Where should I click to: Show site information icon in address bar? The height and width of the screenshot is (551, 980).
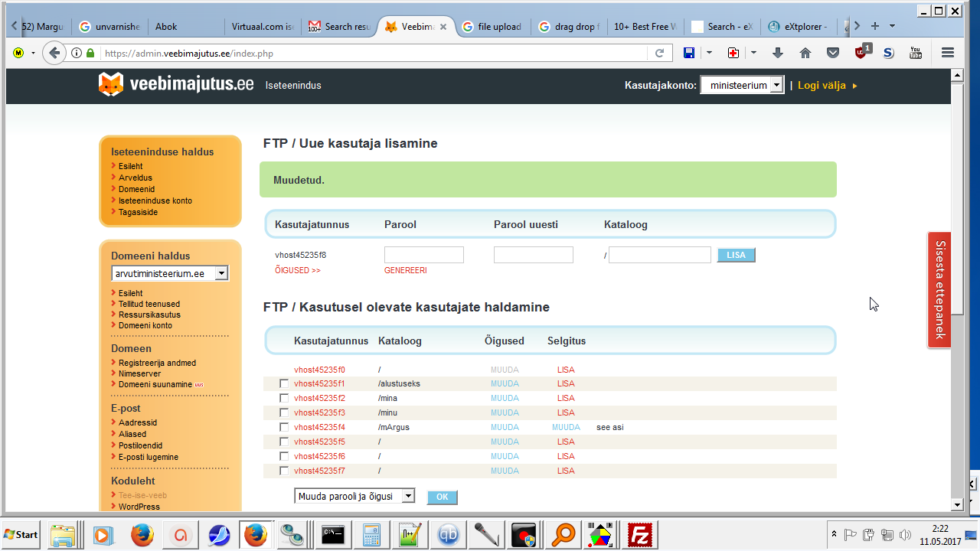(x=77, y=54)
